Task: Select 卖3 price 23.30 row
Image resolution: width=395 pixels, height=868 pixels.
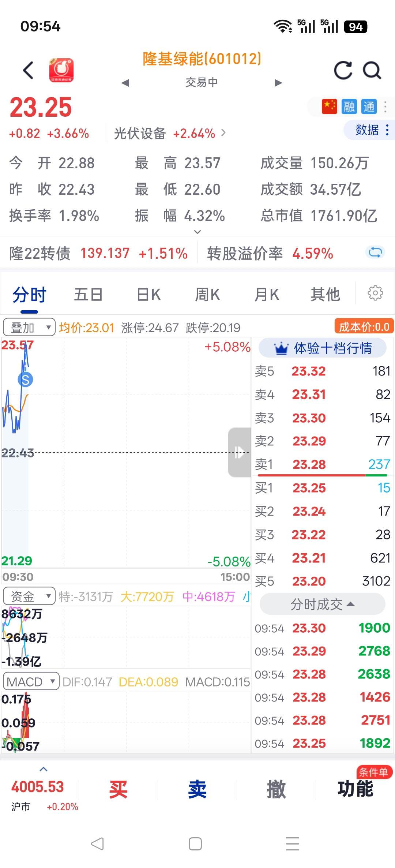Action: (x=323, y=418)
